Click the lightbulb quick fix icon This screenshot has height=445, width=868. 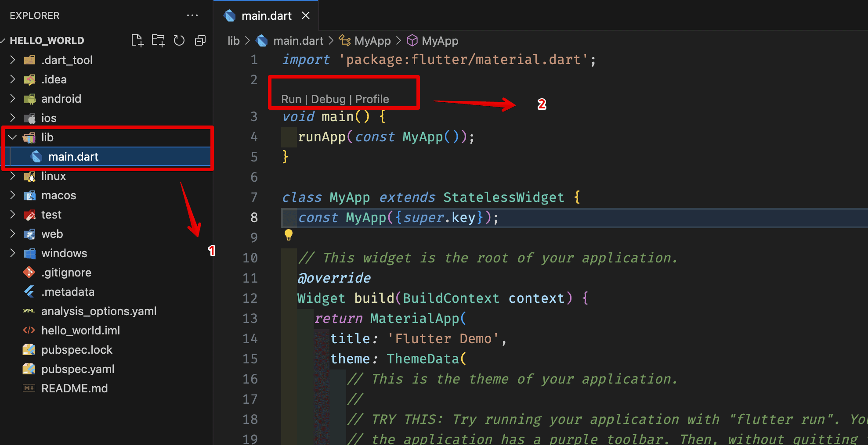click(288, 235)
